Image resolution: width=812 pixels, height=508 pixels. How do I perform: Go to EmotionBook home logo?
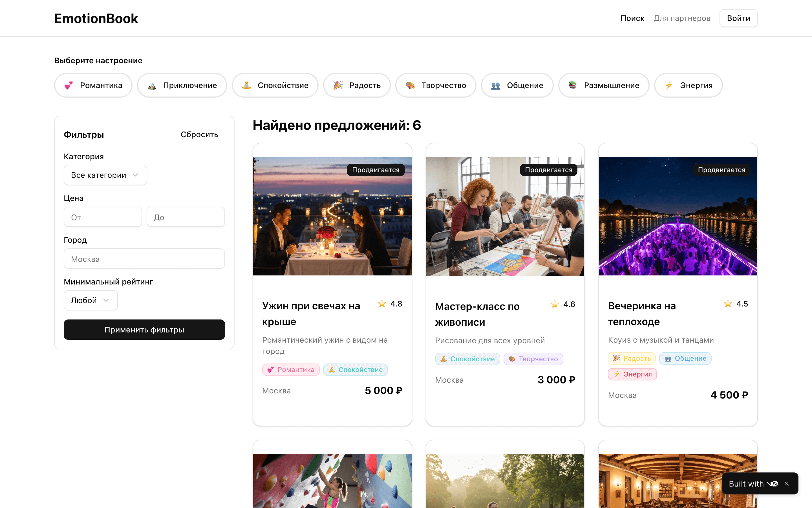[96, 18]
